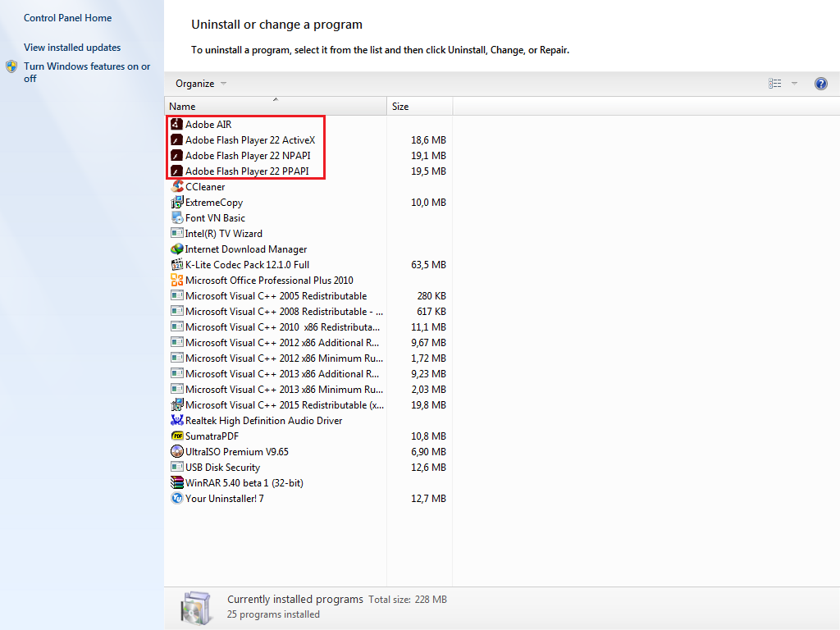Select Realtek High Definition Audio Driver
Image resolution: width=840 pixels, height=630 pixels.
click(x=263, y=421)
